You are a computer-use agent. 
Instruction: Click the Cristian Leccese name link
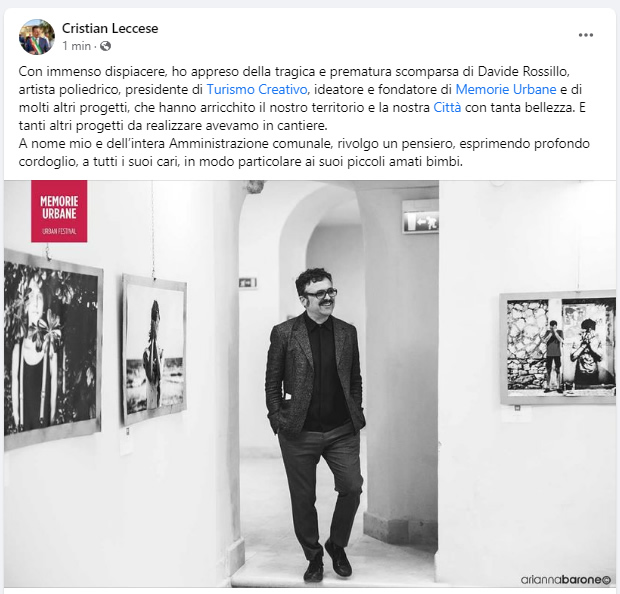[x=110, y=28]
